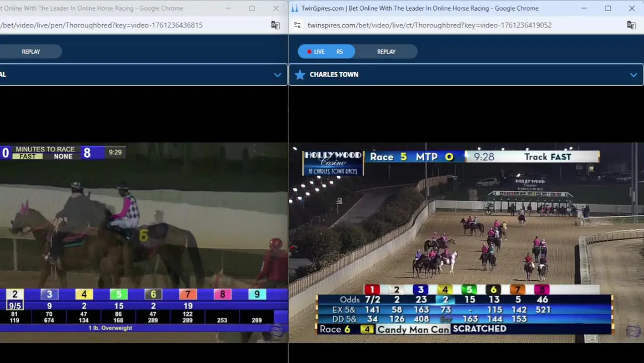Click the TwinSpires tab title in right window

(x=420, y=8)
